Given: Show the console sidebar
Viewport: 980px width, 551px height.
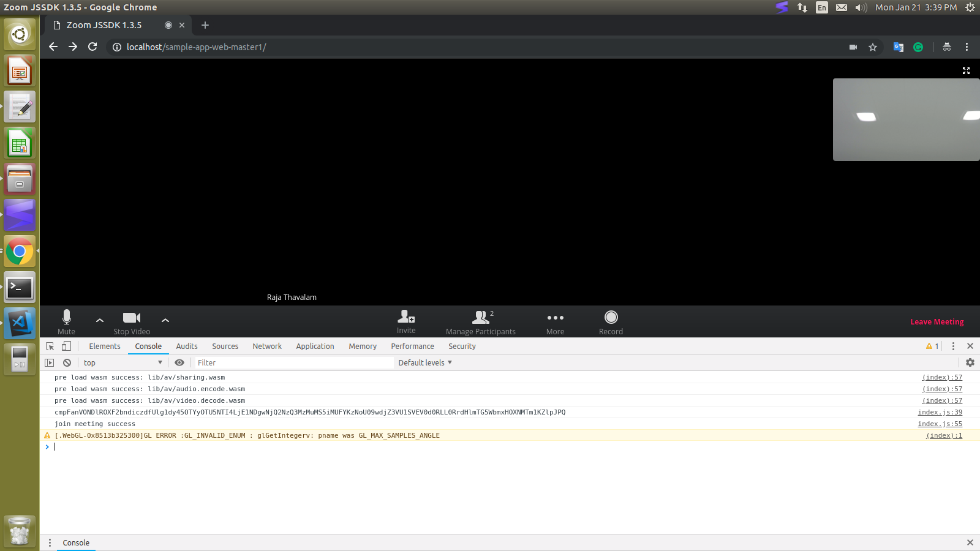Looking at the screenshot, I should point(50,362).
